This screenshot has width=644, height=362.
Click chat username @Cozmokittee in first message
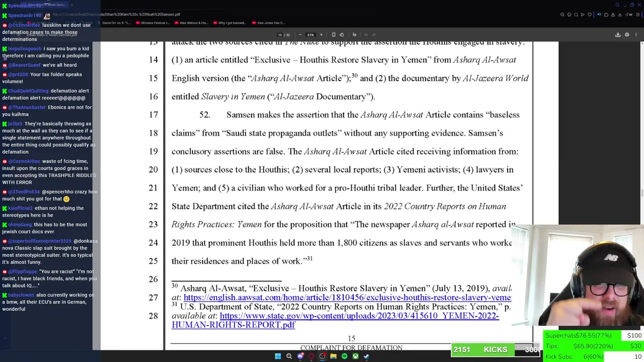coord(25,25)
